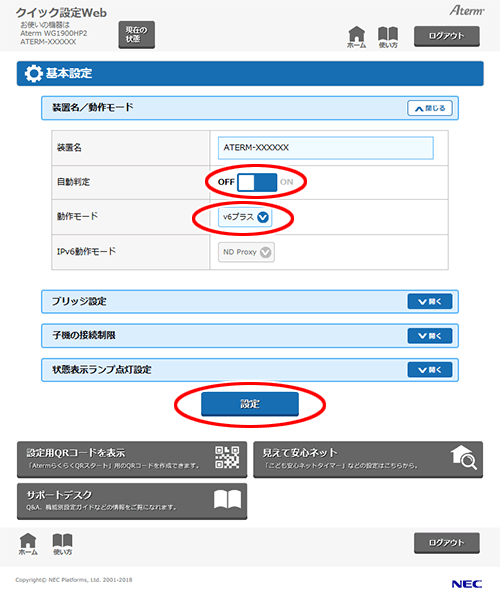Open 使い方 guide icon in header
The width and height of the screenshot is (500, 600).
point(388,37)
